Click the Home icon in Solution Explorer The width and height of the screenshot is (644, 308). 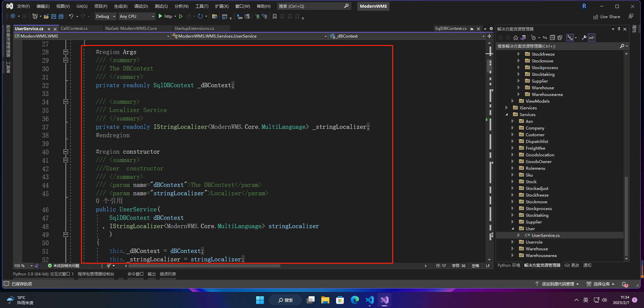(516, 38)
